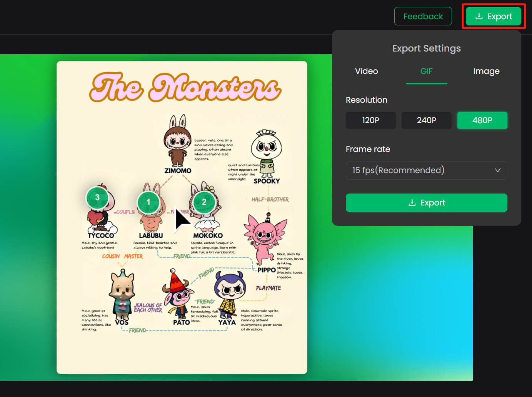The image size is (532, 397).
Task: Click the Feedback button
Action: click(x=423, y=16)
